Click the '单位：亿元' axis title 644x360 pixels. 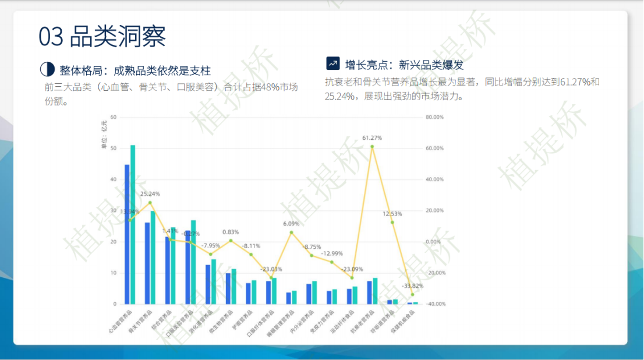coord(104,135)
